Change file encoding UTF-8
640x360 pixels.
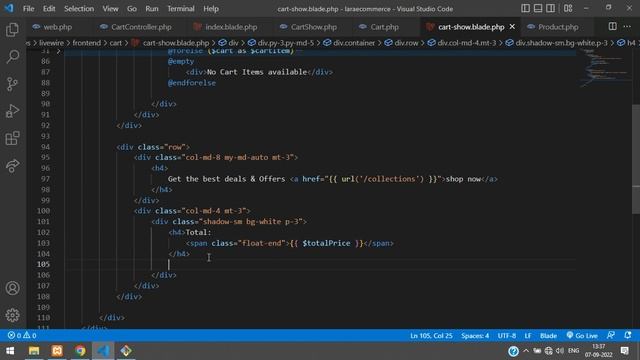507,336
